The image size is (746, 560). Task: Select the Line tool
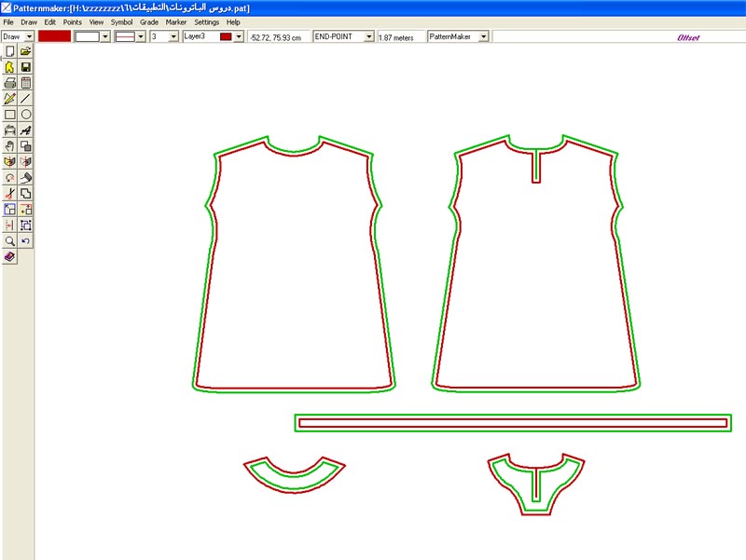26,99
